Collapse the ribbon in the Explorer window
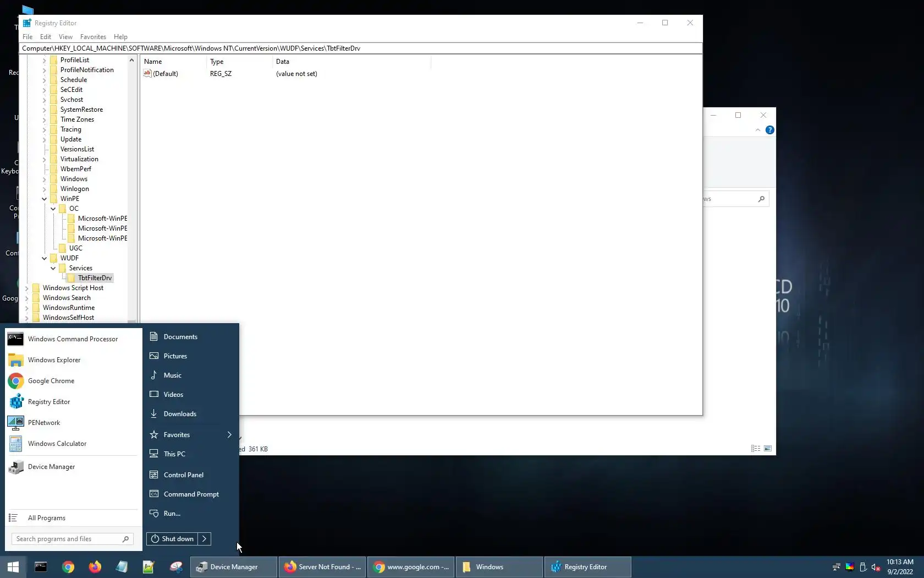This screenshot has width=924, height=578. pyautogui.click(x=758, y=130)
